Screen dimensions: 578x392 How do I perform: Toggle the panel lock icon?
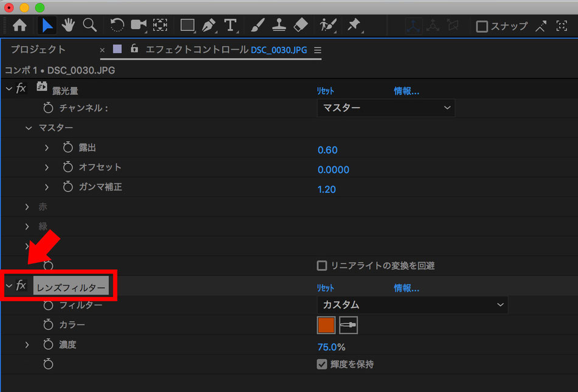click(134, 48)
